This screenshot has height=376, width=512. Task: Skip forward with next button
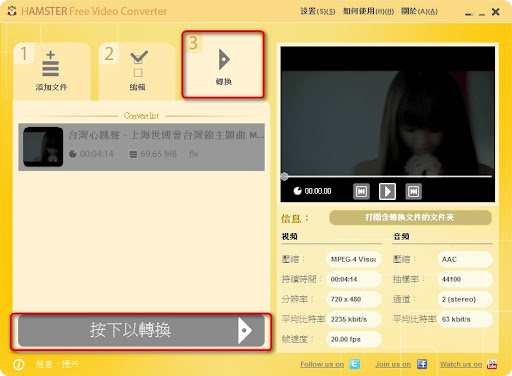[x=413, y=191]
